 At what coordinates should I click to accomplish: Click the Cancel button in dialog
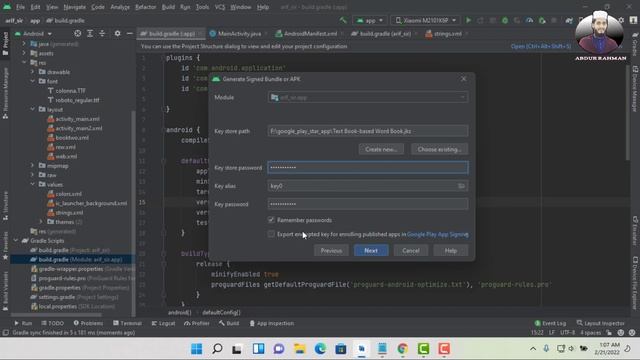411,250
